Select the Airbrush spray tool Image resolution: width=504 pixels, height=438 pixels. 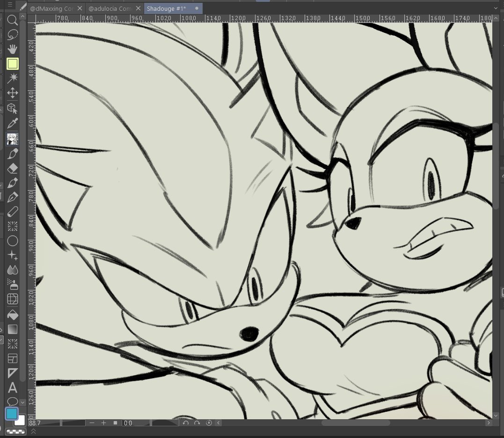point(12,284)
